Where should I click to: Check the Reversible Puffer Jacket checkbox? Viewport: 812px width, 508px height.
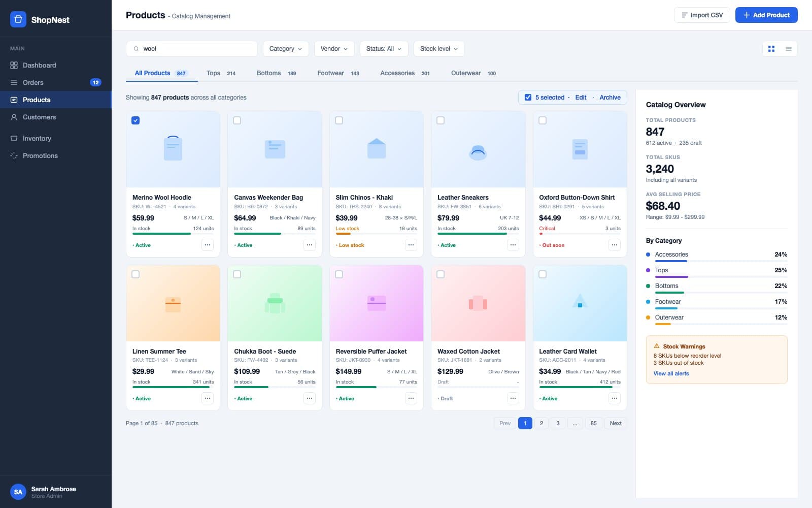339,274
